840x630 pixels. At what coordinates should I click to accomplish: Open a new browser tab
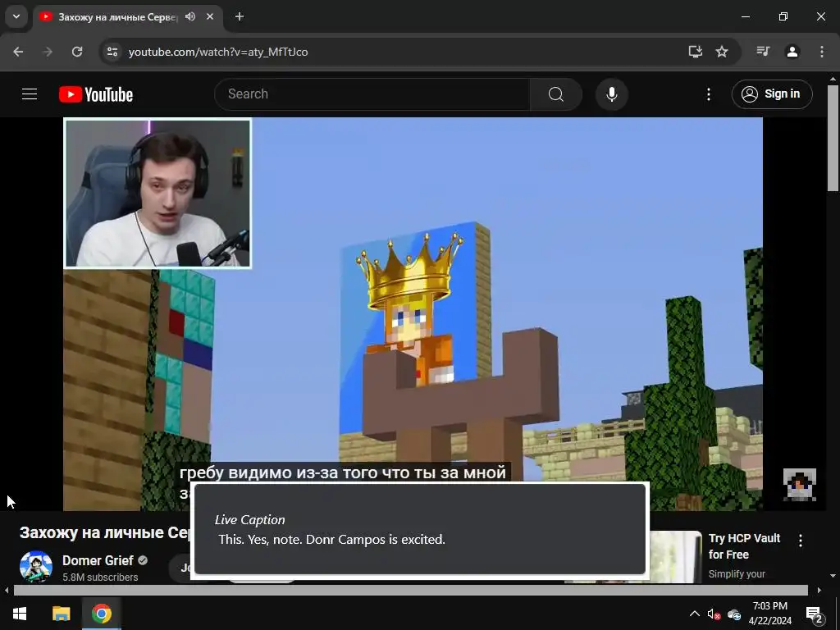[x=240, y=16]
